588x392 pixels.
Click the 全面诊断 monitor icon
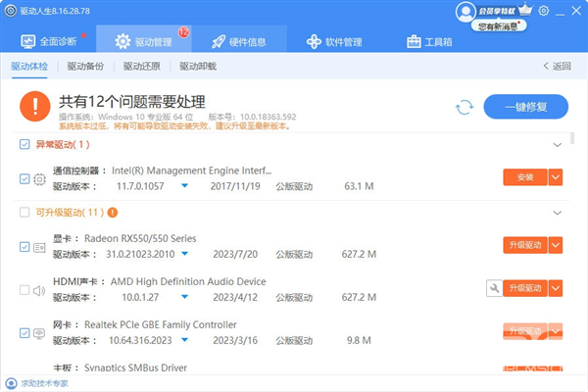point(28,41)
